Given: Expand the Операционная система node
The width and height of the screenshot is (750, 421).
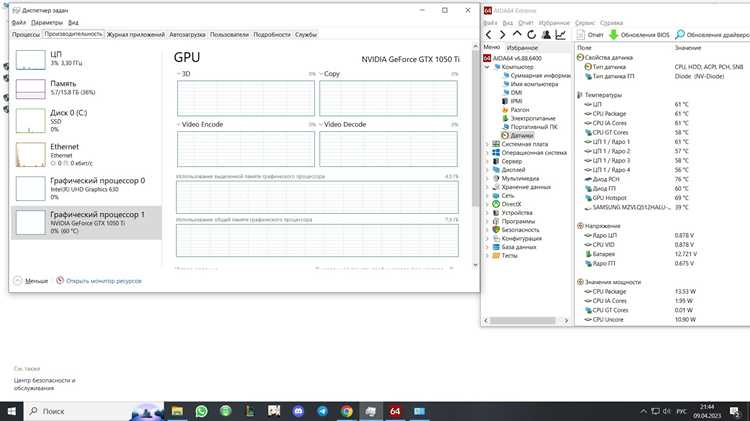Looking at the screenshot, I should pyautogui.click(x=487, y=153).
